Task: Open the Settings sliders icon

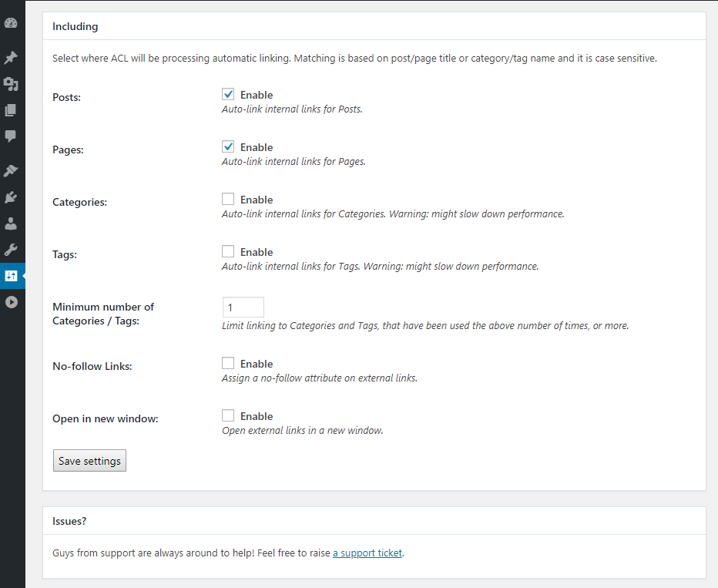Action: tap(11, 276)
